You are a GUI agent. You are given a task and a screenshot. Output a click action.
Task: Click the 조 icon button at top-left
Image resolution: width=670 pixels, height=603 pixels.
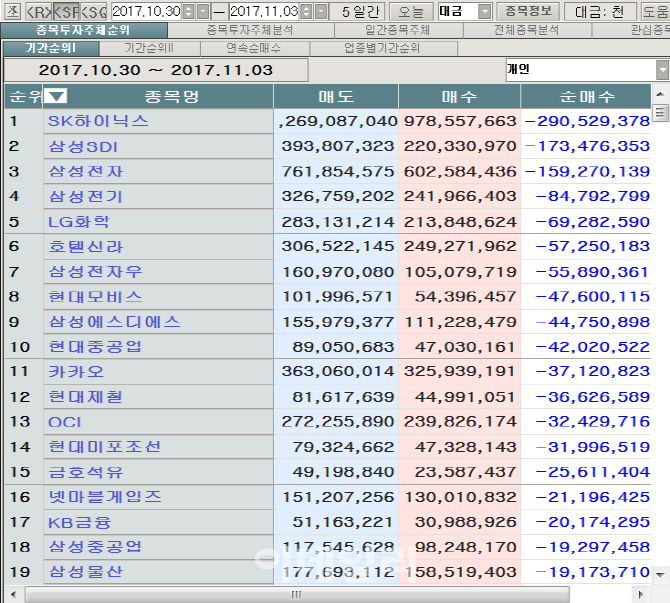(12, 12)
